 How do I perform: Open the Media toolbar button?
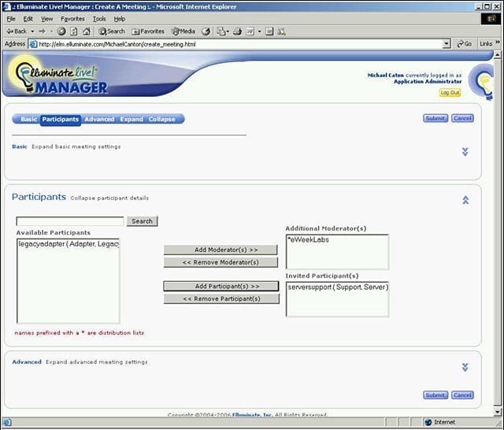[x=183, y=32]
